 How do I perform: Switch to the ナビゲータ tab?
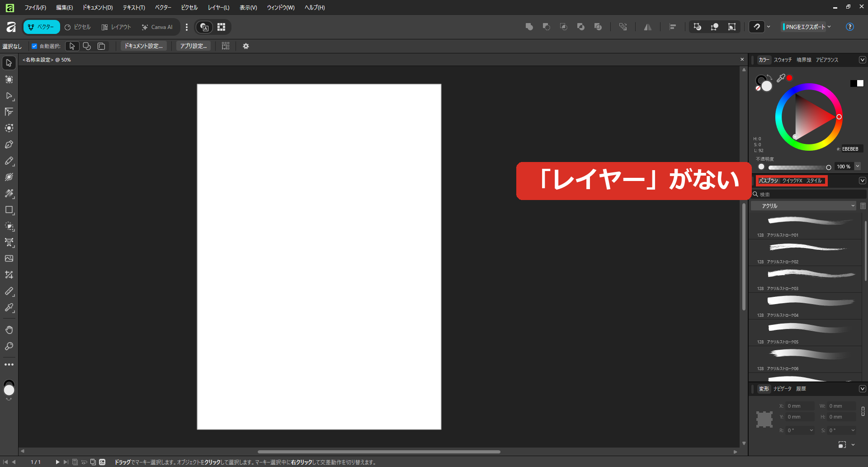pos(783,389)
